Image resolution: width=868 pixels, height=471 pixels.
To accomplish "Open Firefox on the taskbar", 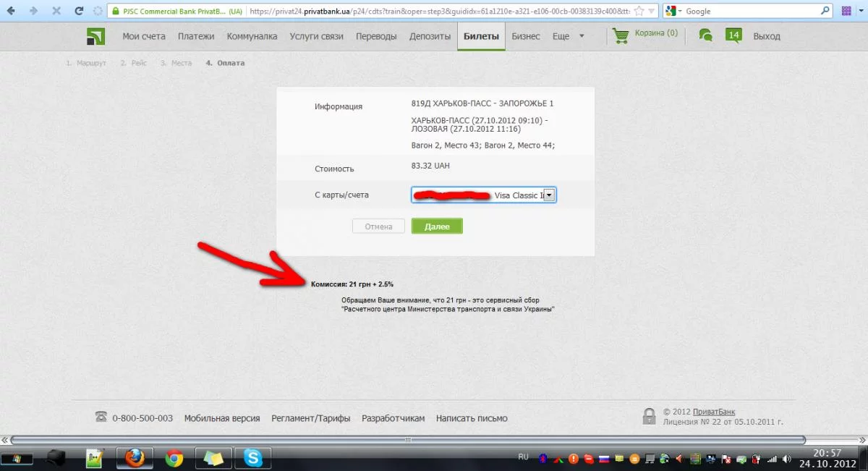I will click(x=135, y=458).
